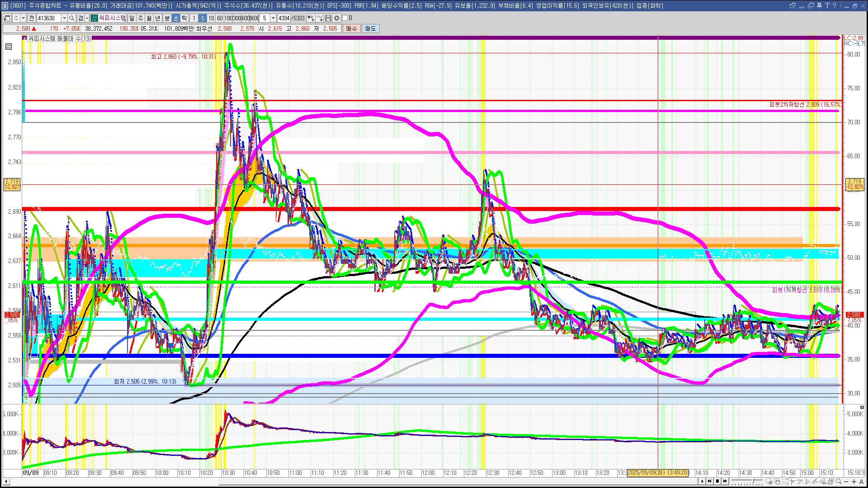This screenshot has height=488, width=868.
Task: Open the stock code 413630 dropdown
Action: pos(64,18)
